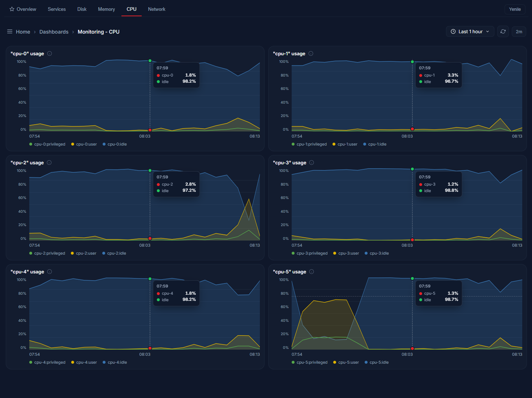Click the refresh dashboard icon

tap(503, 32)
